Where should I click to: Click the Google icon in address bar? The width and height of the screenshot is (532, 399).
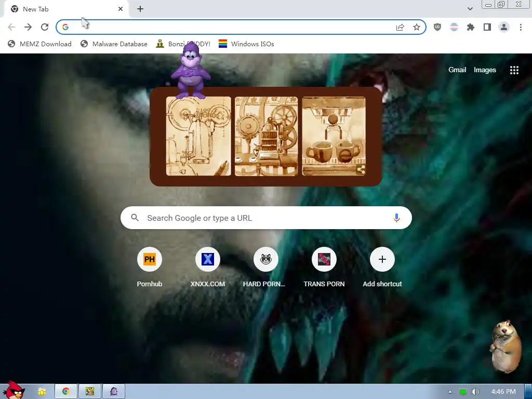coord(65,27)
